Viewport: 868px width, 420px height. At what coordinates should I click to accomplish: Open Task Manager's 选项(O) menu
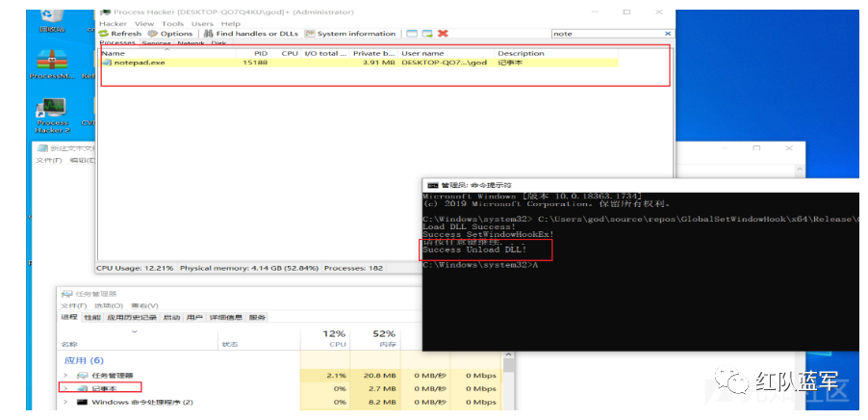click(108, 306)
